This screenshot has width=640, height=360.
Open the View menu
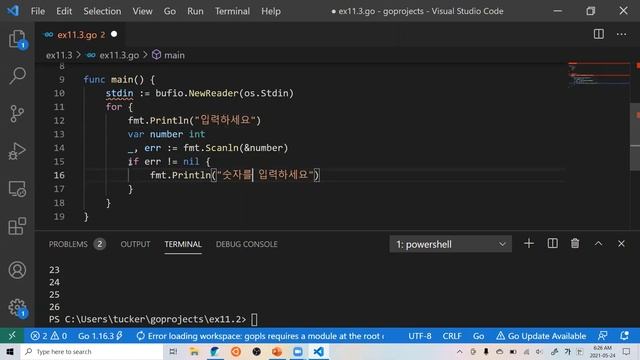click(142, 11)
